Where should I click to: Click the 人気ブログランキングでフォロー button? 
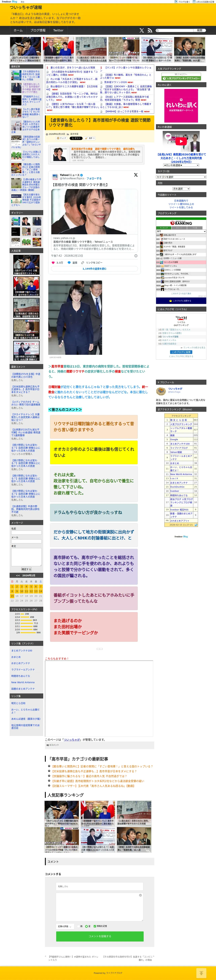pos(181,78)
